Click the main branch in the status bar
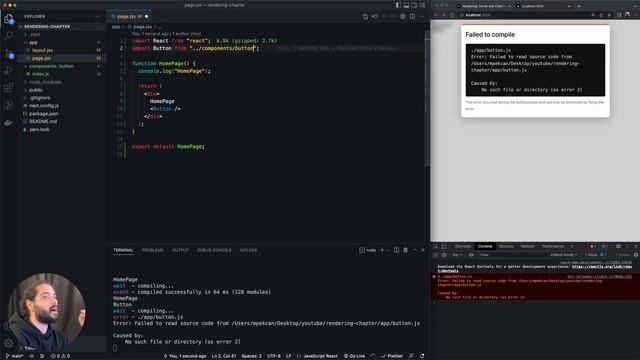 (x=14, y=356)
